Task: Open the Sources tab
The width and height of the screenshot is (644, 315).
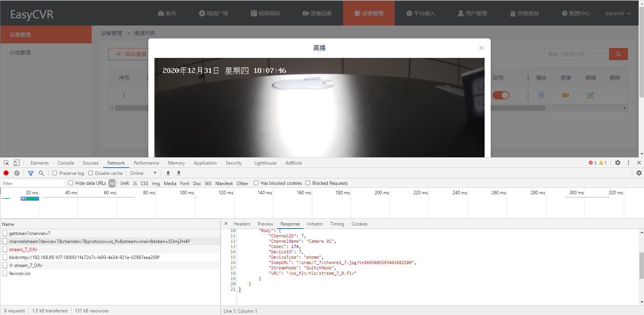Action: [91, 163]
